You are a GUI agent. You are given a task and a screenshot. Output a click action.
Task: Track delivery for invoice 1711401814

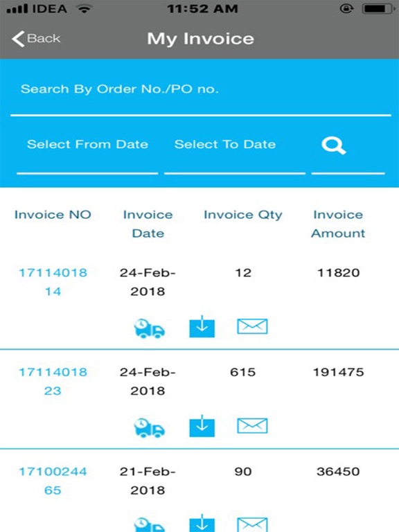tap(150, 328)
